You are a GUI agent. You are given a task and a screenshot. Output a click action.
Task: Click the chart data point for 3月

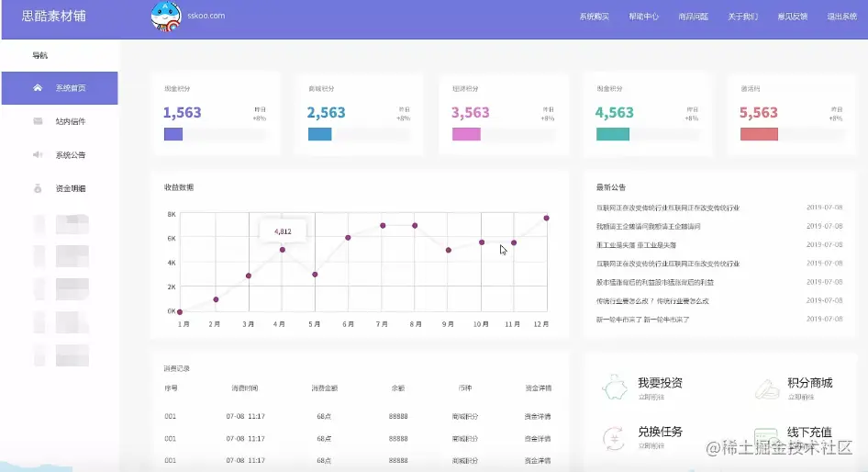[249, 275]
